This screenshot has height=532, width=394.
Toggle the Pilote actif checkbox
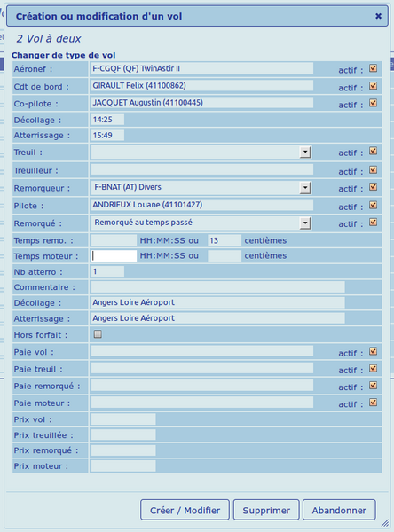coord(373,205)
